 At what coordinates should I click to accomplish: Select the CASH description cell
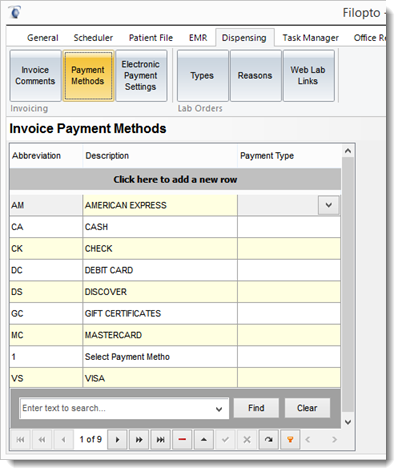coord(160,227)
